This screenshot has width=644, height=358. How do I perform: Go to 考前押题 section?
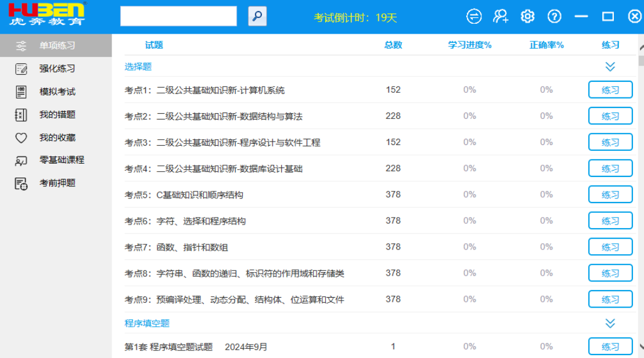click(57, 183)
